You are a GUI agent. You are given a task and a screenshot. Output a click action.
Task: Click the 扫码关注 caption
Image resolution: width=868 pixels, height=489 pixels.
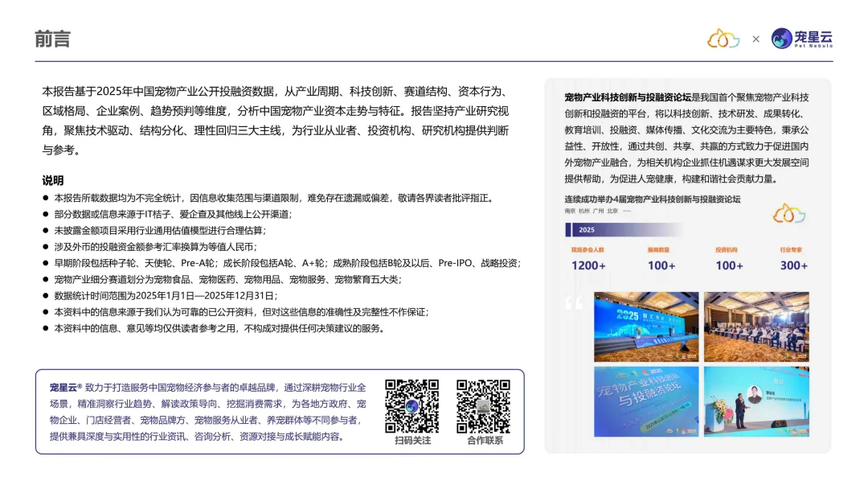tap(412, 440)
